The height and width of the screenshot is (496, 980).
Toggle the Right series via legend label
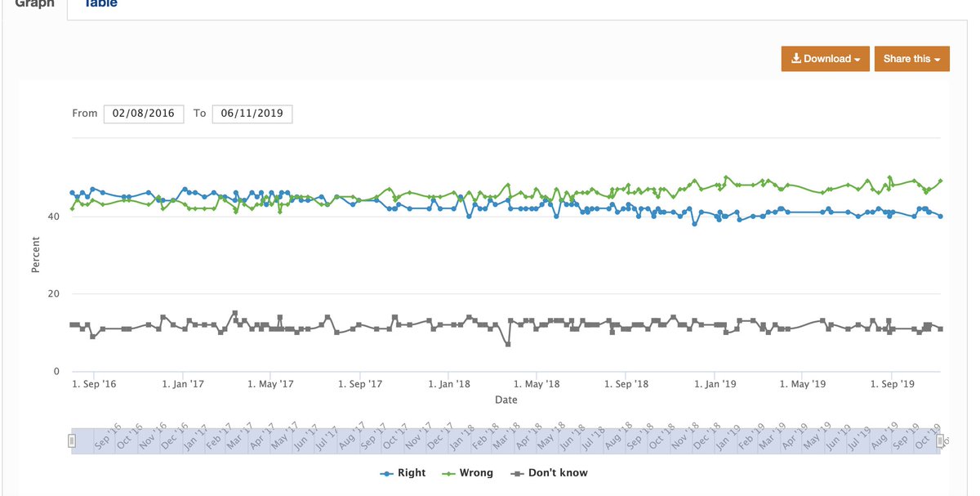(x=411, y=473)
